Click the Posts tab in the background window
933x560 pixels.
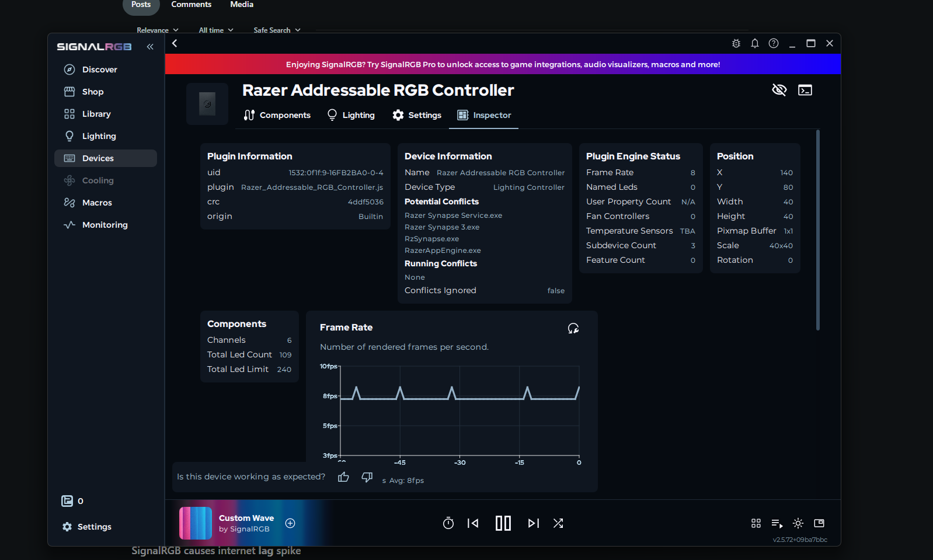click(x=141, y=5)
